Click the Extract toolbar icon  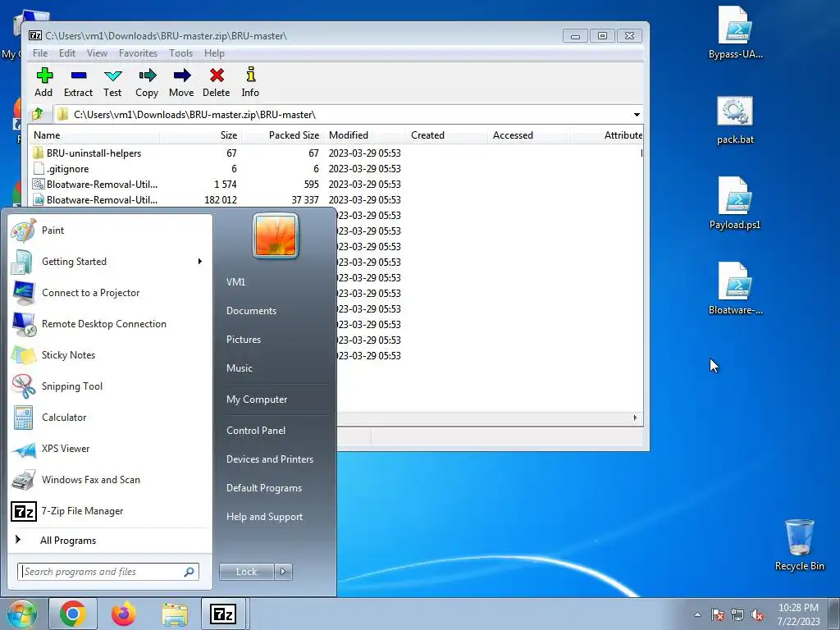pyautogui.click(x=78, y=82)
